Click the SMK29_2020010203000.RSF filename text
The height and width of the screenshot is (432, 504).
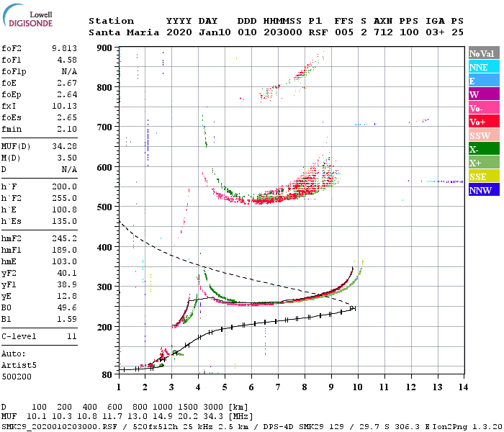pyautogui.click(x=59, y=426)
